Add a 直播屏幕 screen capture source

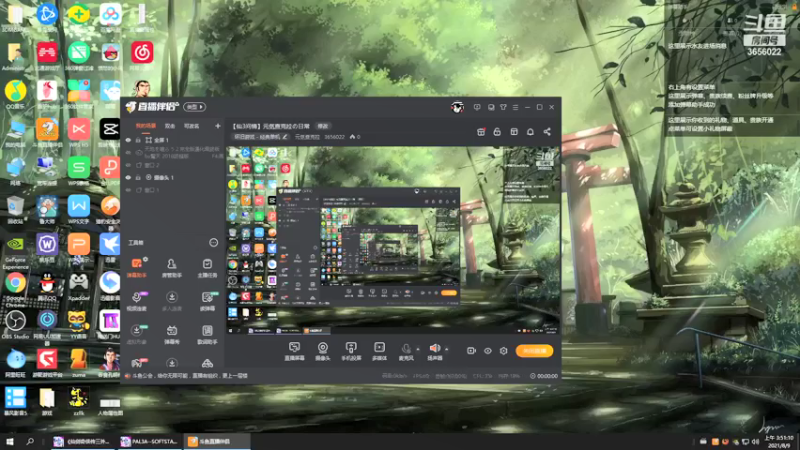pos(294,351)
